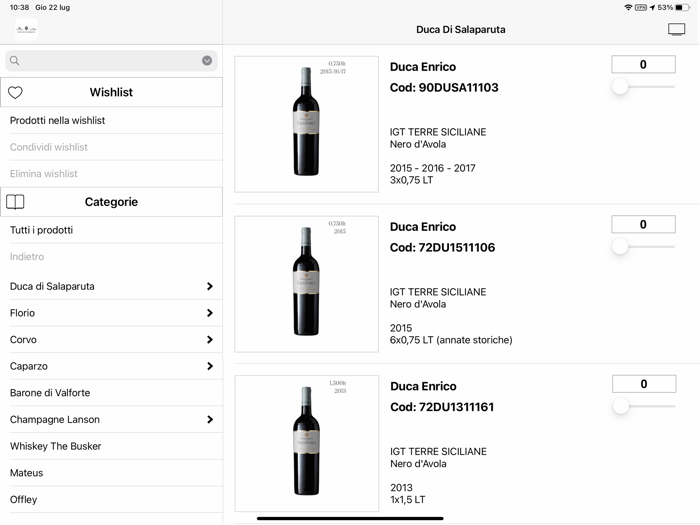The width and height of the screenshot is (700, 525).
Task: Open the search filter dropdown arrow
Action: tap(207, 61)
